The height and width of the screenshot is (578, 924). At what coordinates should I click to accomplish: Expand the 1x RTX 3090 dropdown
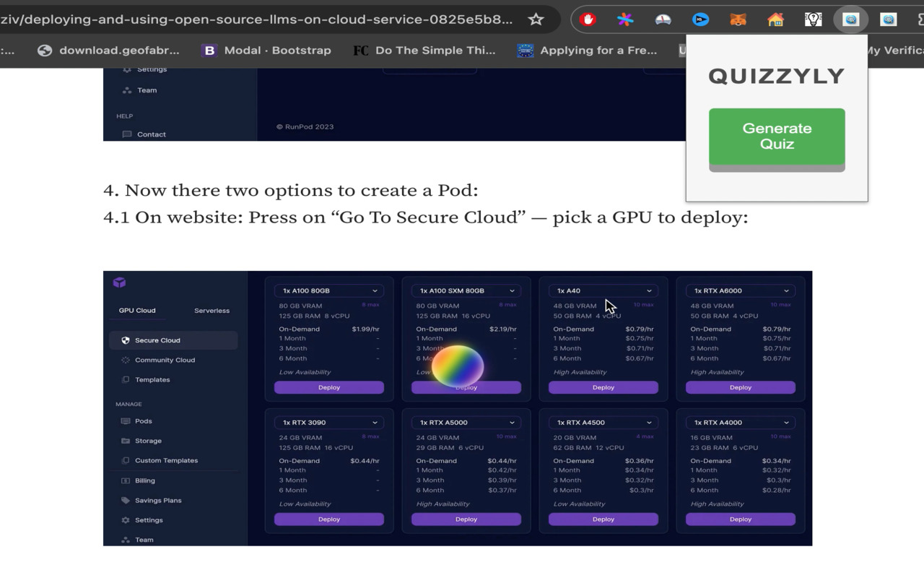click(x=329, y=423)
